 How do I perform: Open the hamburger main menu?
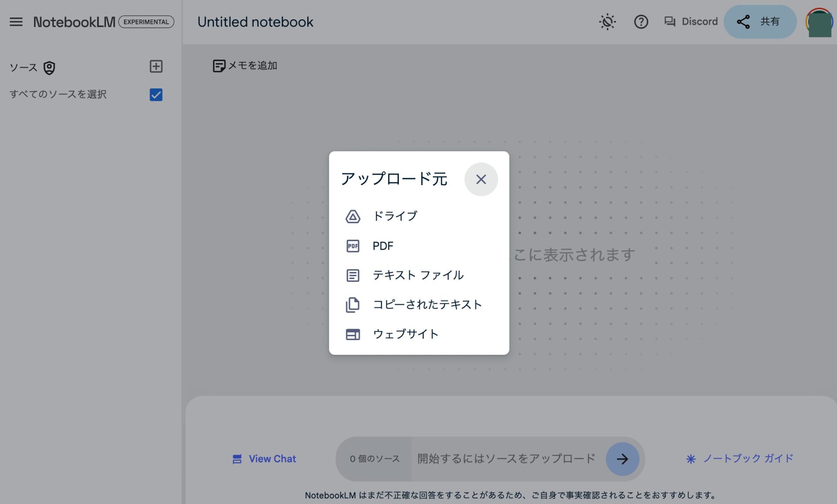[x=16, y=22]
